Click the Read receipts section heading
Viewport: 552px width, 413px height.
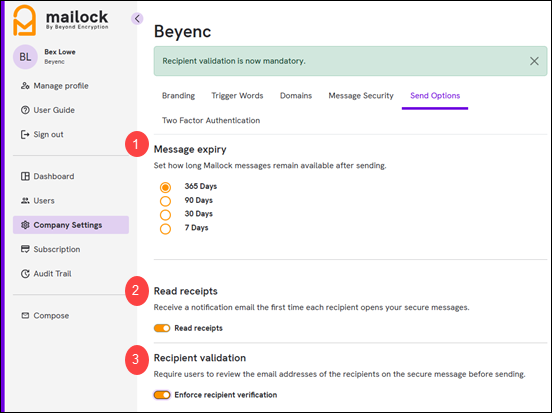pos(186,291)
